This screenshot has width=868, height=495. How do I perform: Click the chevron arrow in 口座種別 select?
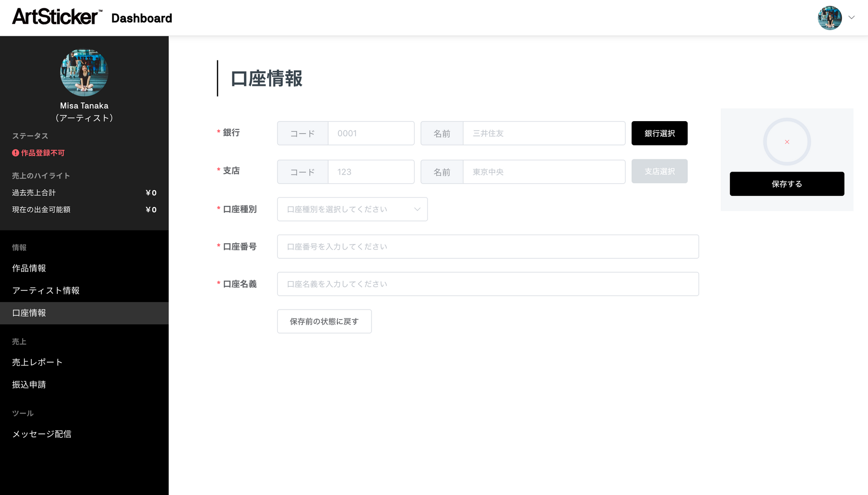417,209
